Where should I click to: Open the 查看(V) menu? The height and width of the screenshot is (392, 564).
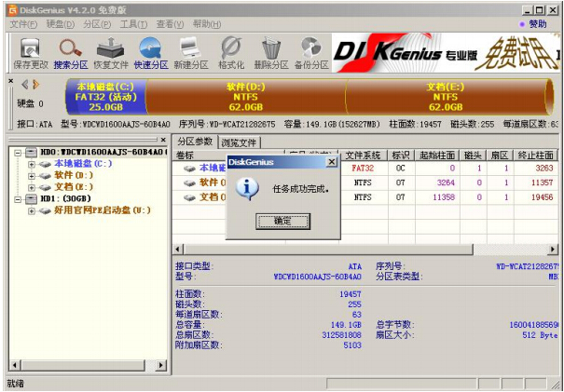click(170, 24)
